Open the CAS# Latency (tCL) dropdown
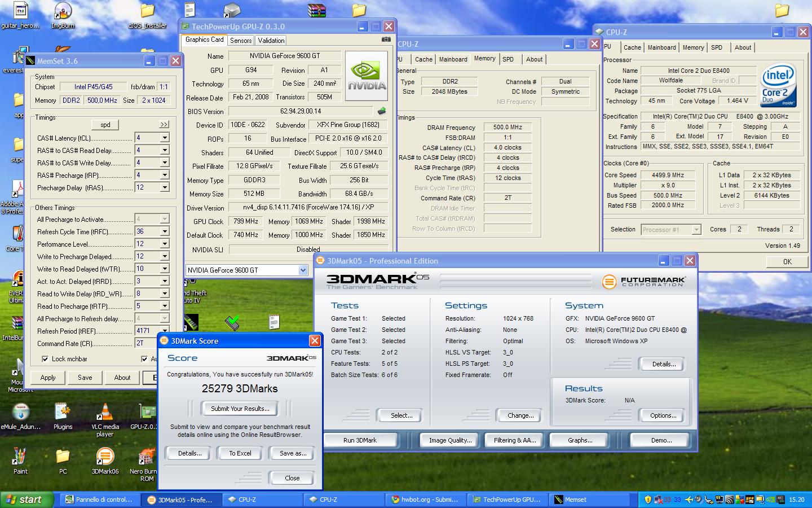 coord(164,138)
